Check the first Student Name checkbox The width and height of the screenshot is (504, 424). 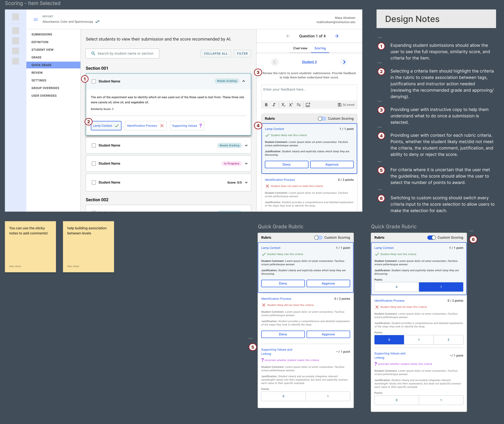pyautogui.click(x=94, y=82)
